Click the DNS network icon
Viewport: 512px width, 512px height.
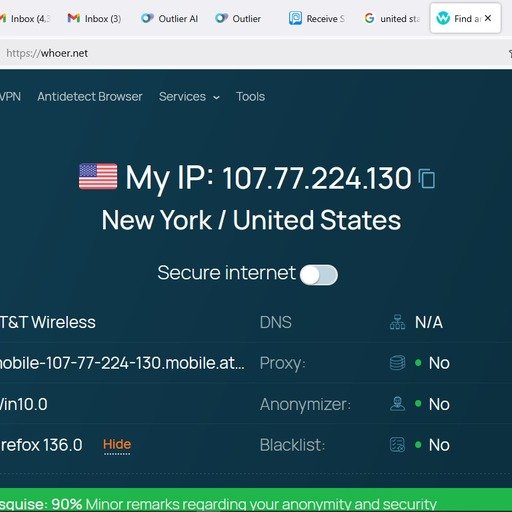point(397,322)
